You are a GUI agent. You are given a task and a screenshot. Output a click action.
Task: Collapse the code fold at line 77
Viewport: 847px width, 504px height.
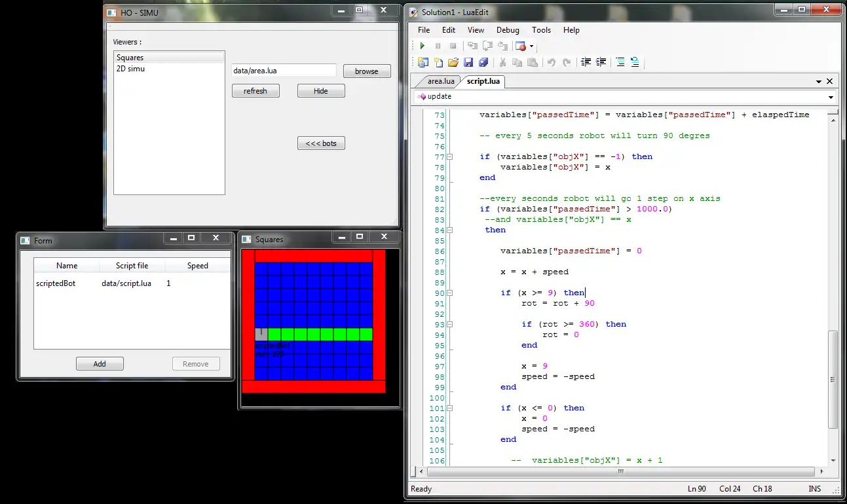point(450,157)
